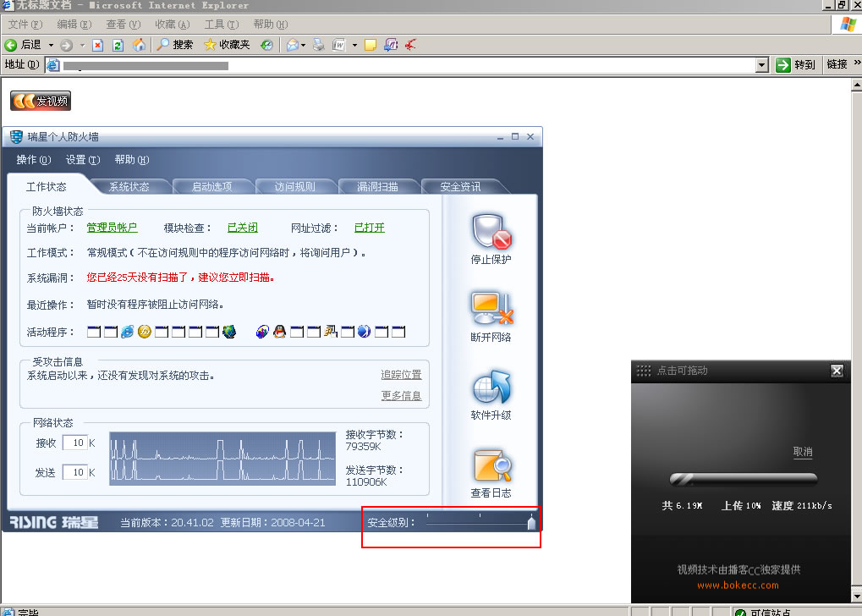Open the 搜索 search toolbar button
The image size is (862, 616).
point(175,45)
